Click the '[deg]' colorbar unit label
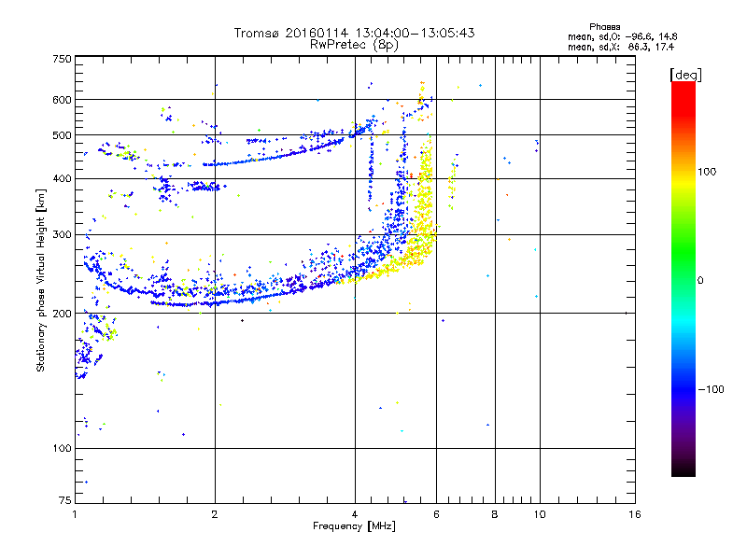The image size is (747, 560). [685, 75]
